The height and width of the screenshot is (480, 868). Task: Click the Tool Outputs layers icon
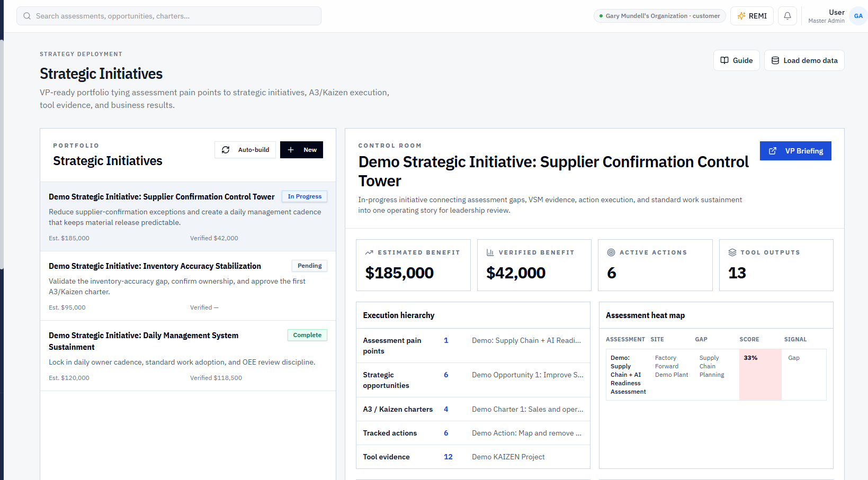732,252
